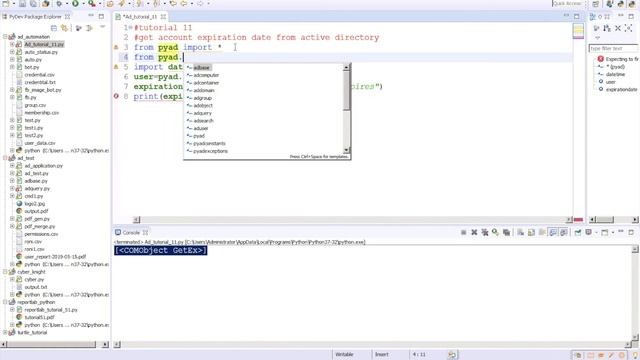The height and width of the screenshot is (360, 640).
Task: Collapse the ad_test project node
Action: coord(5,158)
